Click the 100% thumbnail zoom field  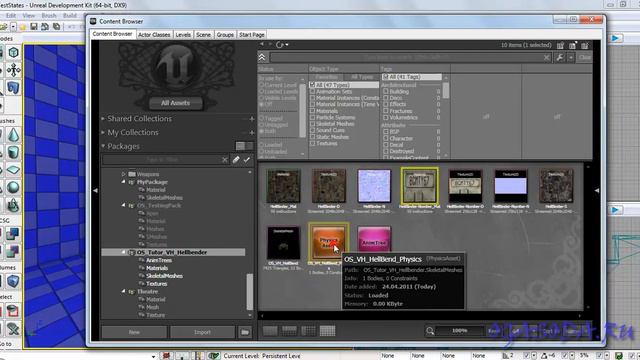[x=459, y=331]
